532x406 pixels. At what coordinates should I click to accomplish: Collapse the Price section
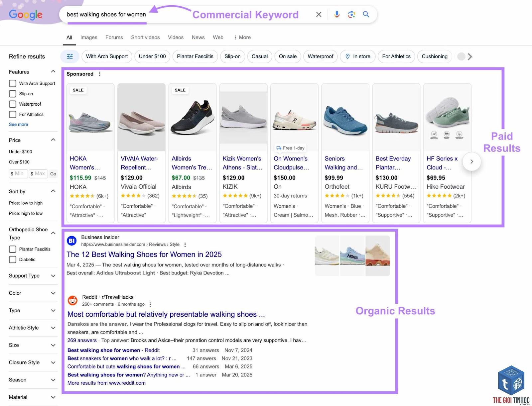point(53,140)
